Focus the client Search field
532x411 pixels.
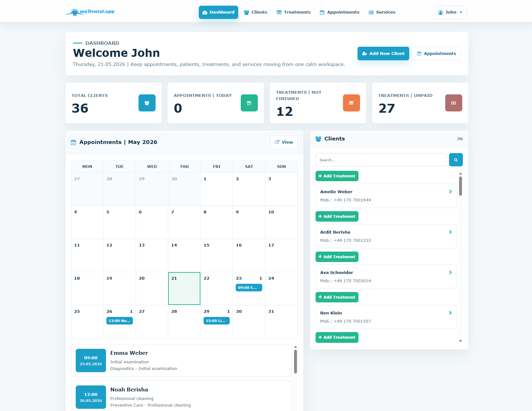pyautogui.click(x=381, y=160)
